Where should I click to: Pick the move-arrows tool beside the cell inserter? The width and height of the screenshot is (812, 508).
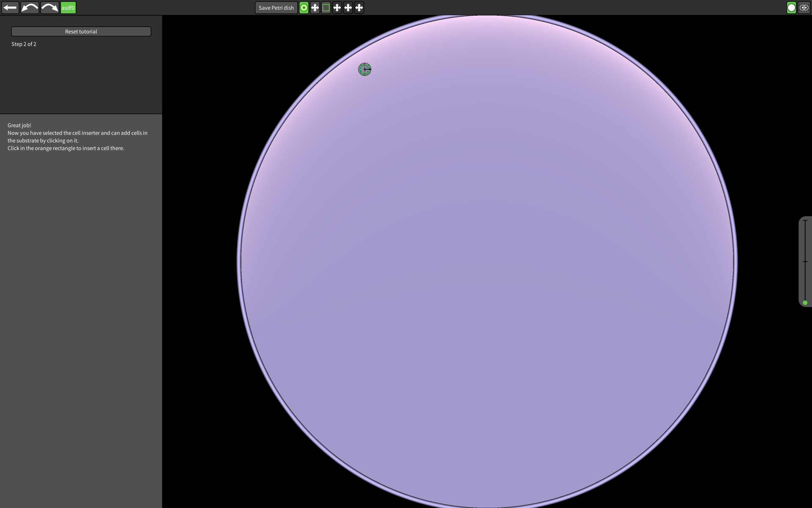tap(315, 8)
